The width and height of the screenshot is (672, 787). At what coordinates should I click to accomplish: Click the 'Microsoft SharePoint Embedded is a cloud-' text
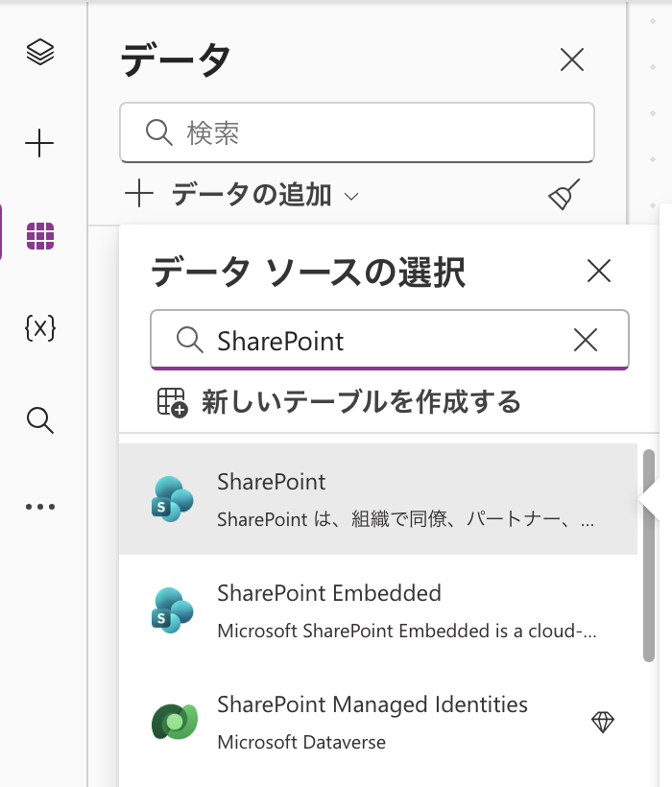point(407,631)
